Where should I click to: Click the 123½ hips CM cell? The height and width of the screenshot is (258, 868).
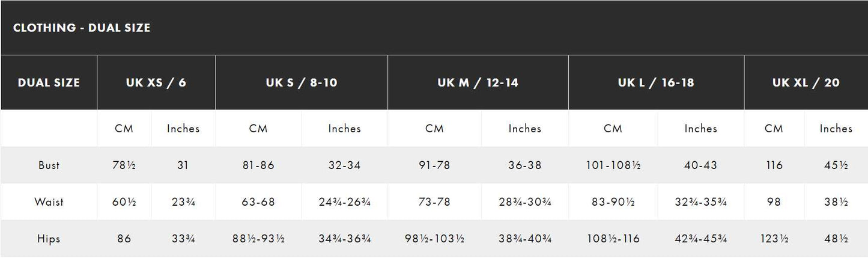pyautogui.click(x=774, y=239)
